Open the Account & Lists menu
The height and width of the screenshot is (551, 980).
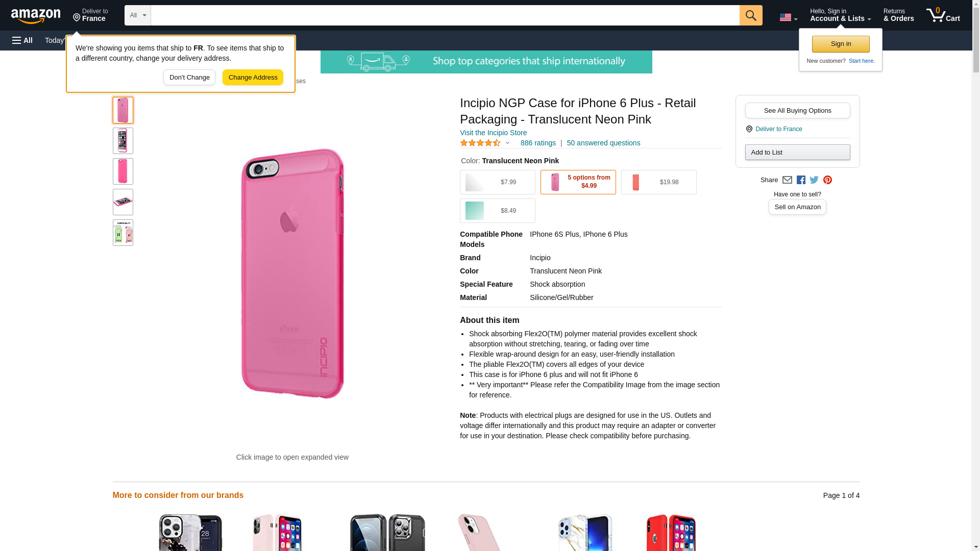click(x=840, y=15)
